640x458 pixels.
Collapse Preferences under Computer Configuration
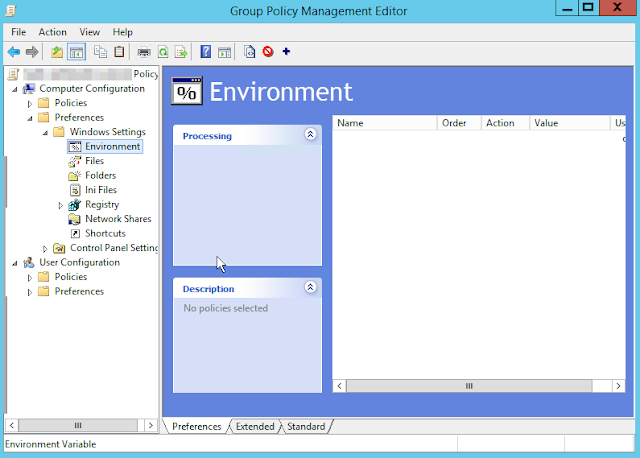tap(30, 118)
